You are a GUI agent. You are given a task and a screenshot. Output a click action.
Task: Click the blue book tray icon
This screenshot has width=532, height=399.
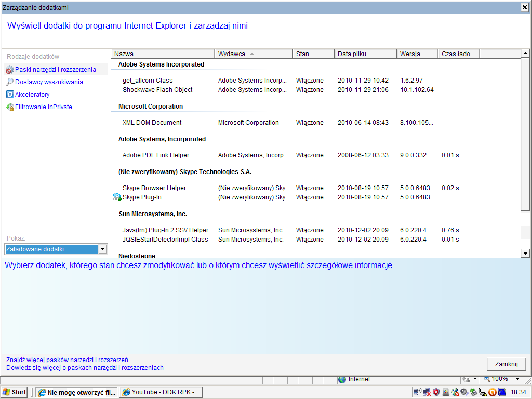[x=502, y=392]
